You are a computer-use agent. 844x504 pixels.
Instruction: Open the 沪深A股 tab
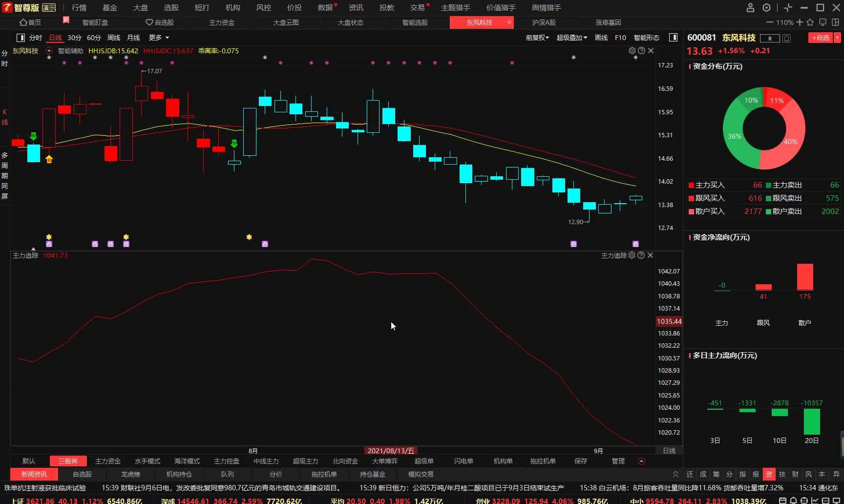[x=544, y=22]
